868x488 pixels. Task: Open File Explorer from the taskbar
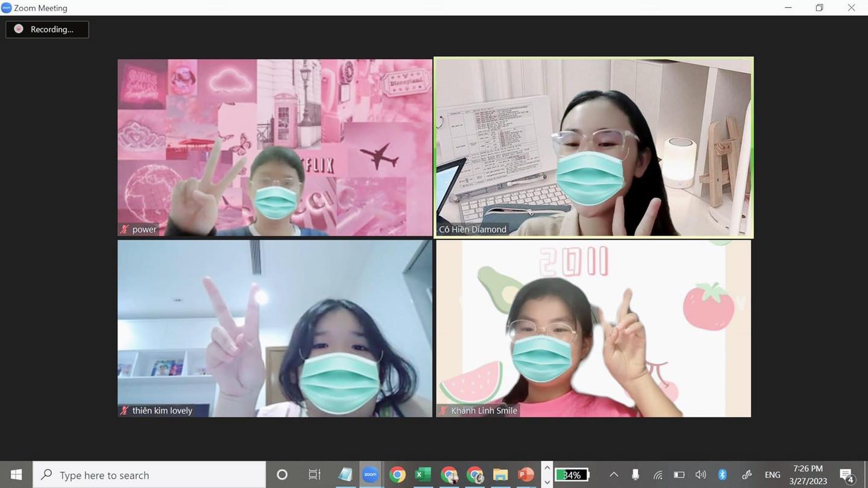500,475
